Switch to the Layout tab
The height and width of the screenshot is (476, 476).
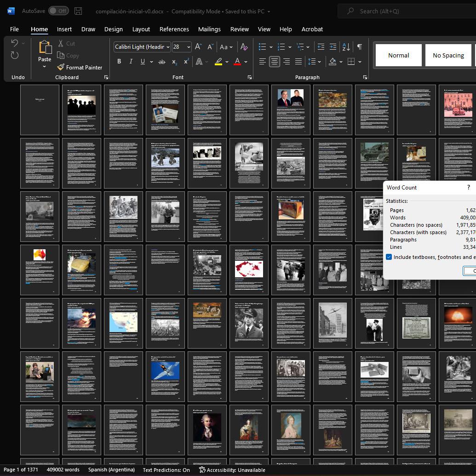point(141,29)
